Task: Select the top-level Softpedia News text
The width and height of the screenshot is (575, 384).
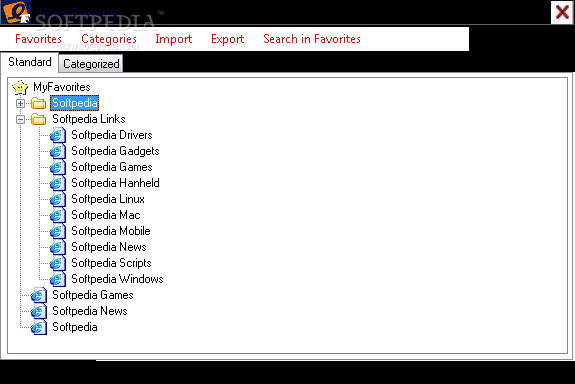Action: pos(89,311)
